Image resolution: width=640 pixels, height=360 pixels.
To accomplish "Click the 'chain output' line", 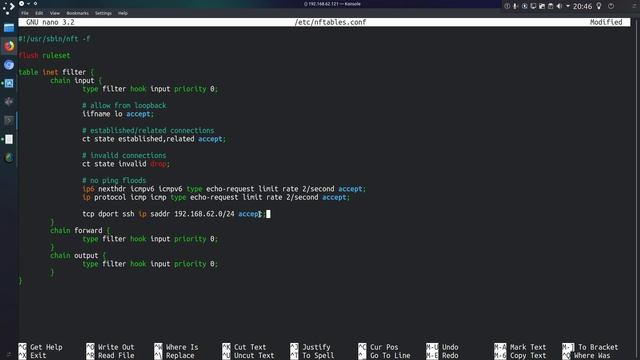I will tap(78, 255).
